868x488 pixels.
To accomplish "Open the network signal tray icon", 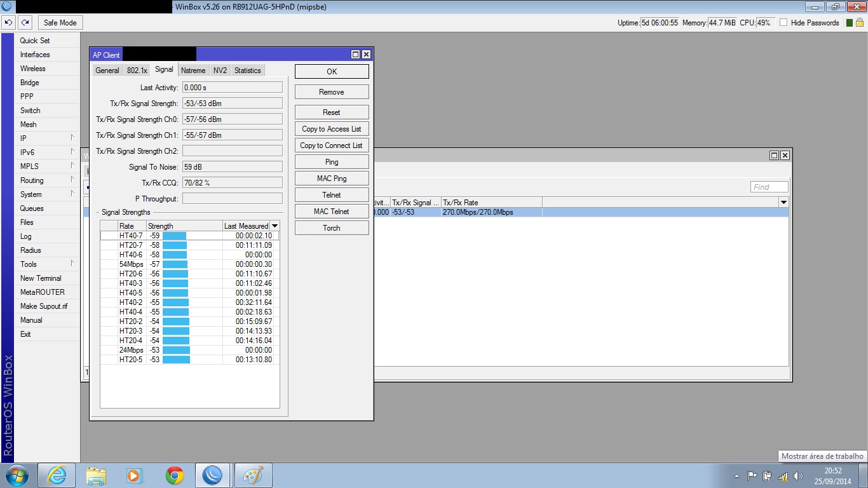I will (783, 475).
